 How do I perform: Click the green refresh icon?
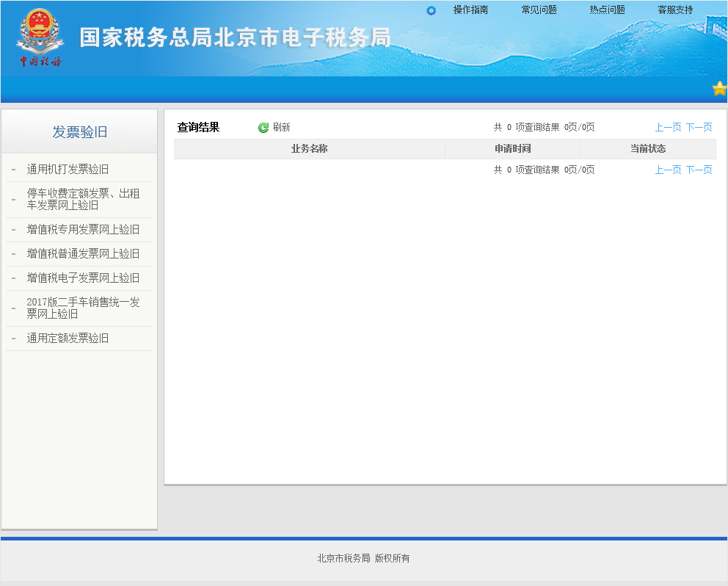[263, 128]
